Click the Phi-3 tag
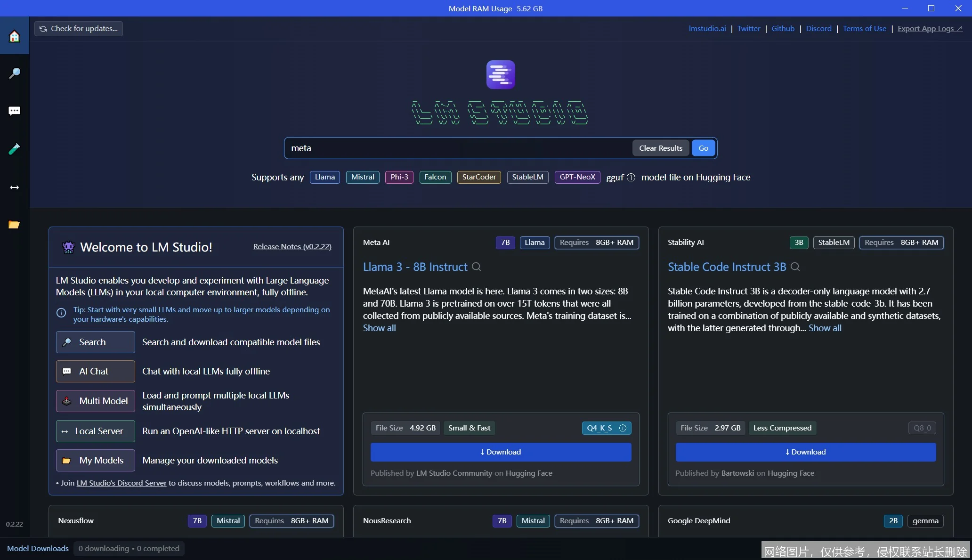The height and width of the screenshot is (560, 972). tap(399, 177)
